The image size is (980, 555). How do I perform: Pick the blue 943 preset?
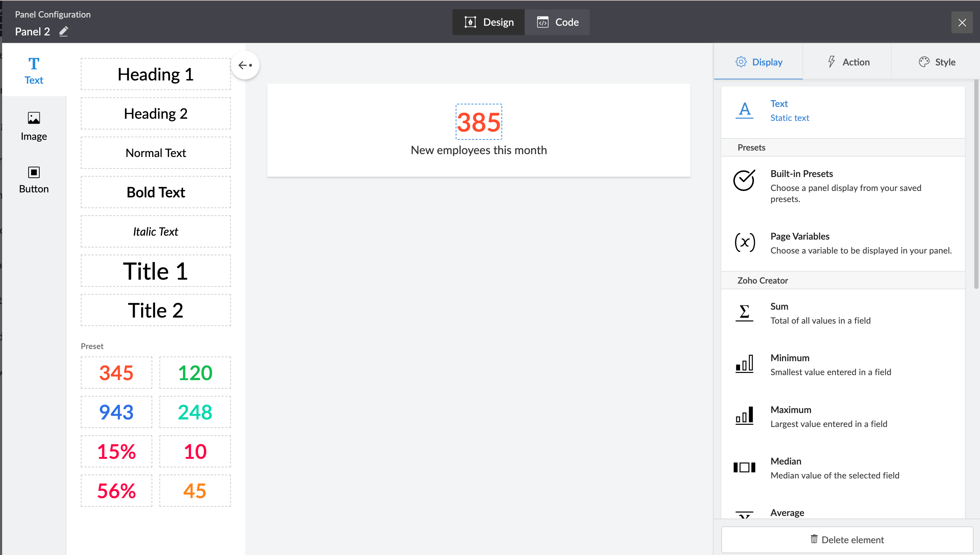(x=116, y=412)
